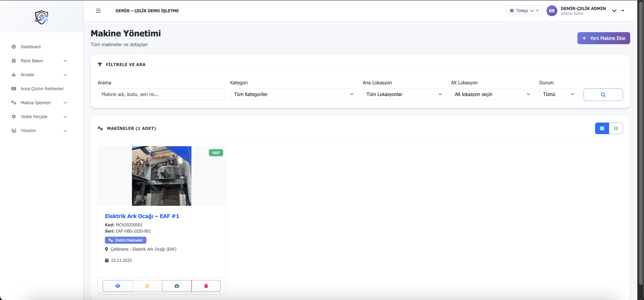Switch to grid view

click(x=602, y=128)
